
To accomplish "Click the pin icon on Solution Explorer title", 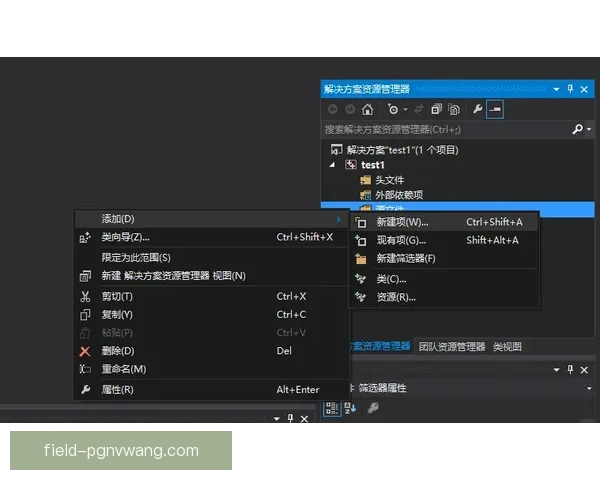I will pyautogui.click(x=570, y=89).
